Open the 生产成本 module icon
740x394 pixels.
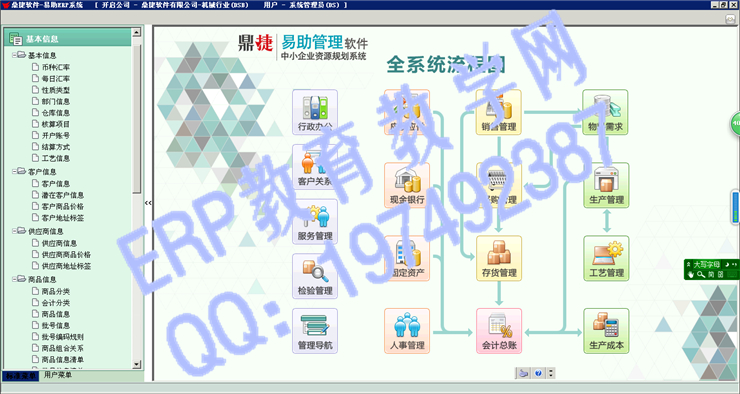click(606, 331)
